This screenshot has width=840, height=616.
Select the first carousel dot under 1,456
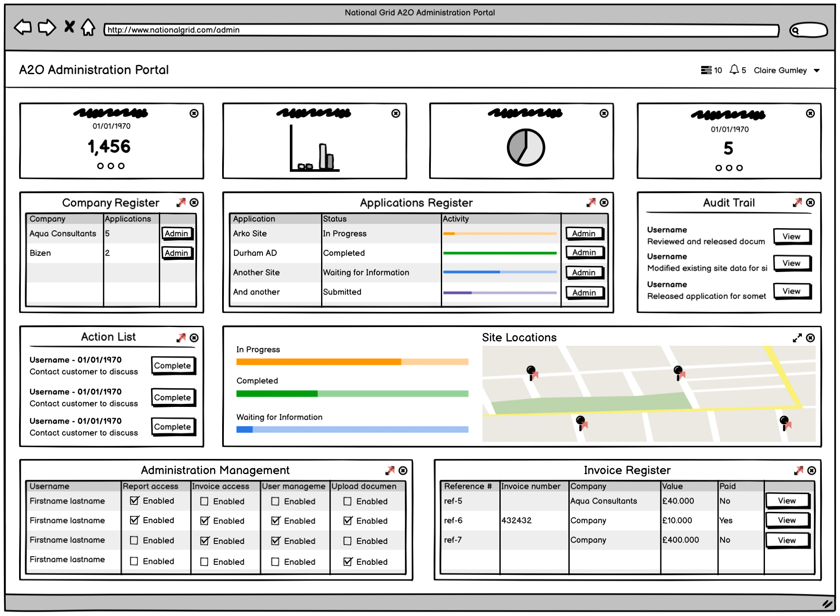coord(100,166)
